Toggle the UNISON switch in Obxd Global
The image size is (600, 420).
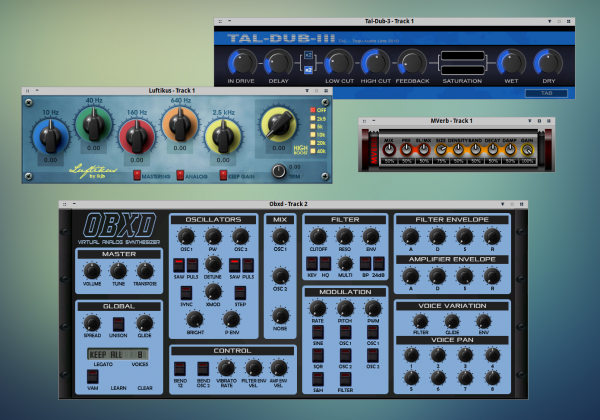click(x=118, y=324)
